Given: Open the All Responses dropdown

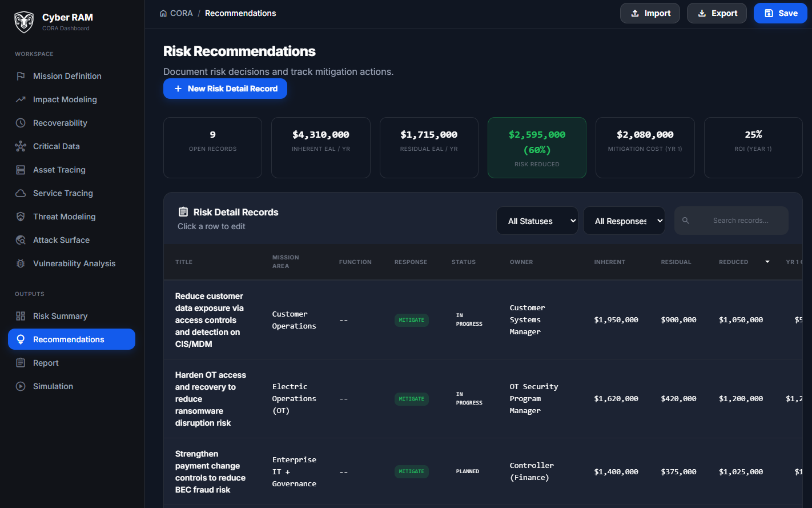Looking at the screenshot, I should tap(624, 221).
